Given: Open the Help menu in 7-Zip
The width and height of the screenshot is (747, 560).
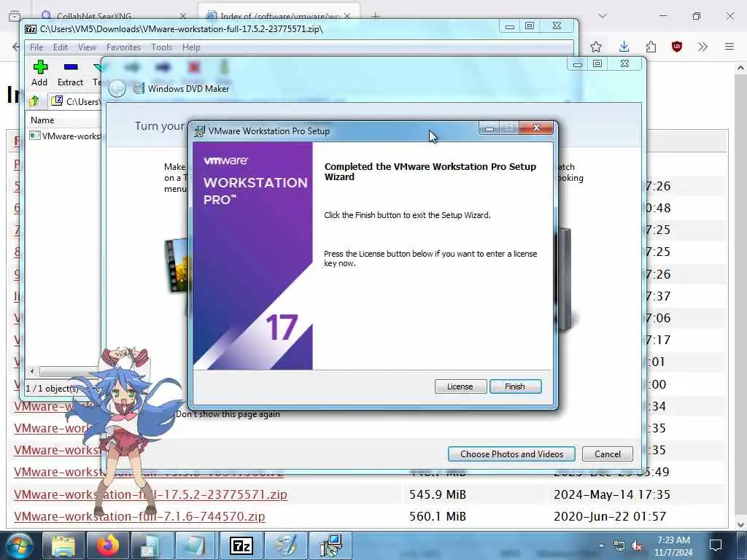Looking at the screenshot, I should click(x=191, y=47).
